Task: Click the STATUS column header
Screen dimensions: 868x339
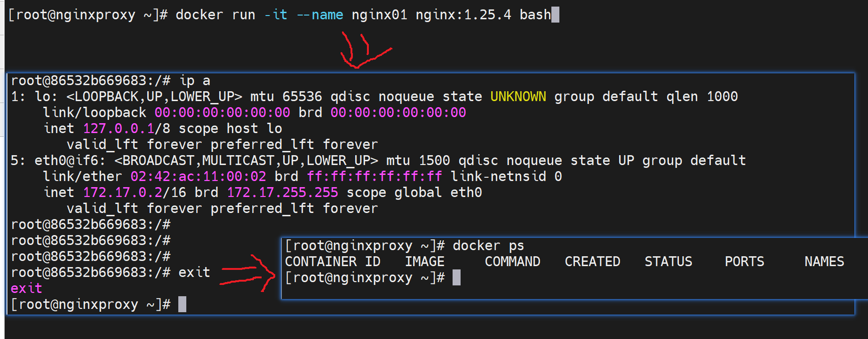Action: click(668, 262)
